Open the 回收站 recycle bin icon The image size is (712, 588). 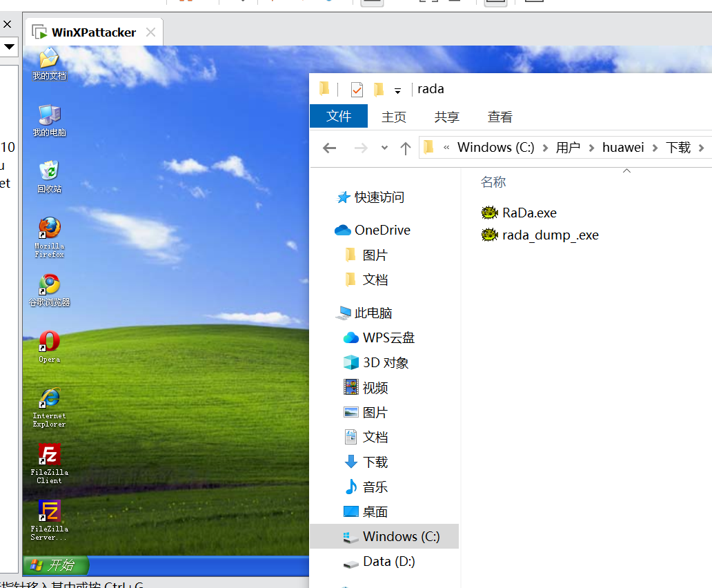tap(49, 177)
